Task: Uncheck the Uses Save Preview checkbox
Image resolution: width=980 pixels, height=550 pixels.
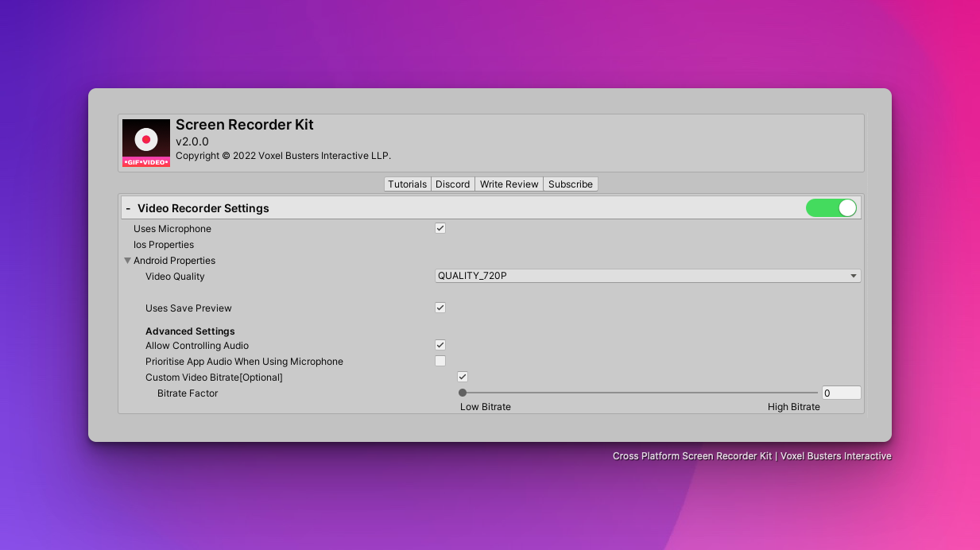Action: pyautogui.click(x=440, y=308)
